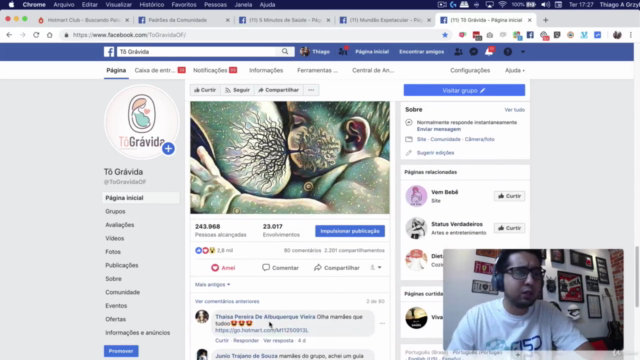Open quick help question mark icon
The width and height of the screenshot is (640, 360).
click(x=507, y=52)
